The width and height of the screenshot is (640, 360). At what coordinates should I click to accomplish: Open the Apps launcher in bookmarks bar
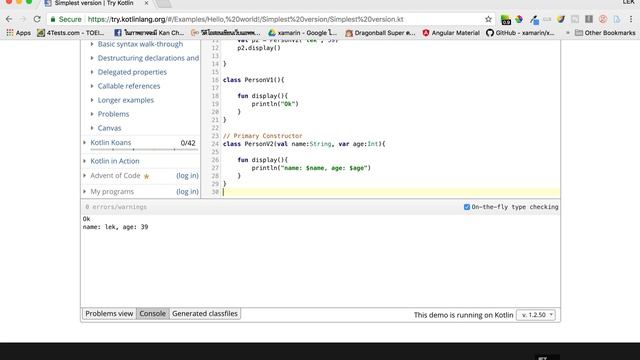point(18,33)
